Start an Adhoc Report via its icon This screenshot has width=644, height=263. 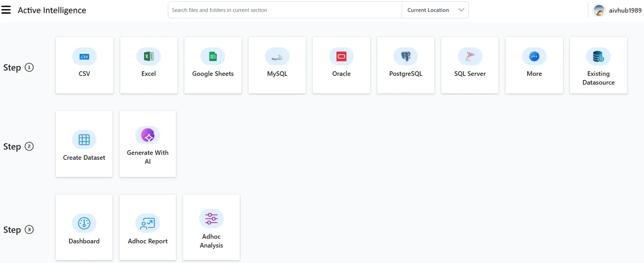pyautogui.click(x=148, y=223)
